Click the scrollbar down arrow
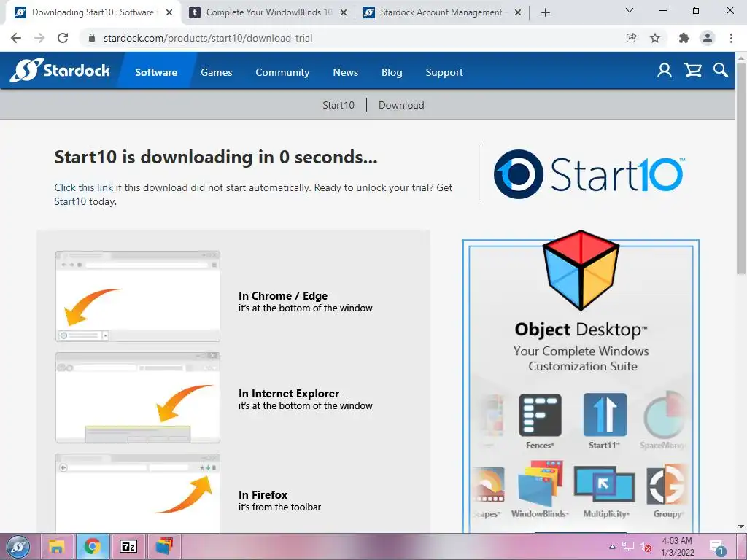The width and height of the screenshot is (747, 560). tap(741, 527)
